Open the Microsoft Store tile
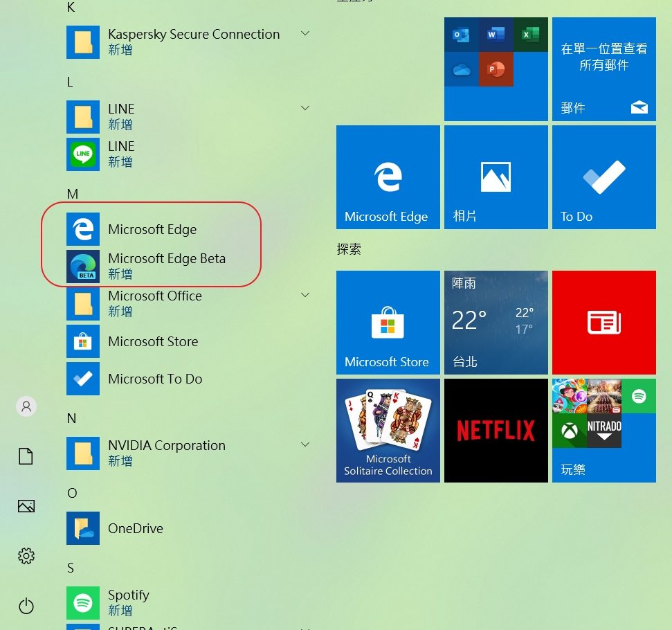The width and height of the screenshot is (672, 630). (388, 323)
